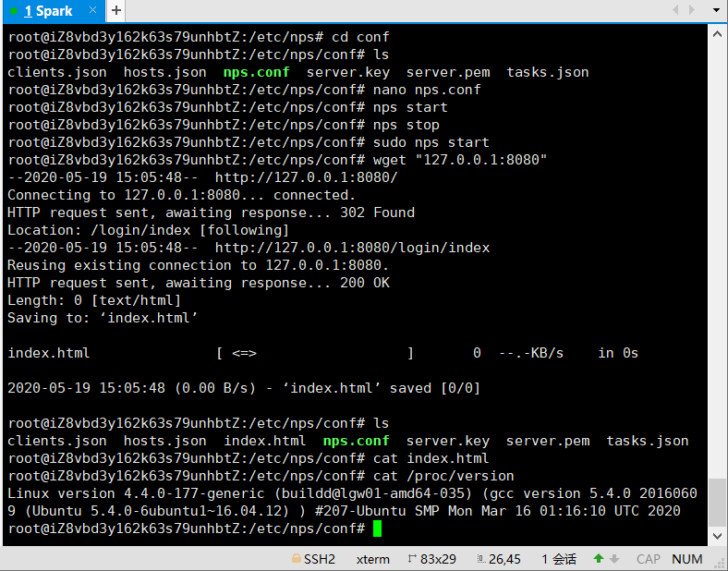728x571 pixels.
Task: Click the 'cat /proc/version' command
Action: (x=443, y=476)
